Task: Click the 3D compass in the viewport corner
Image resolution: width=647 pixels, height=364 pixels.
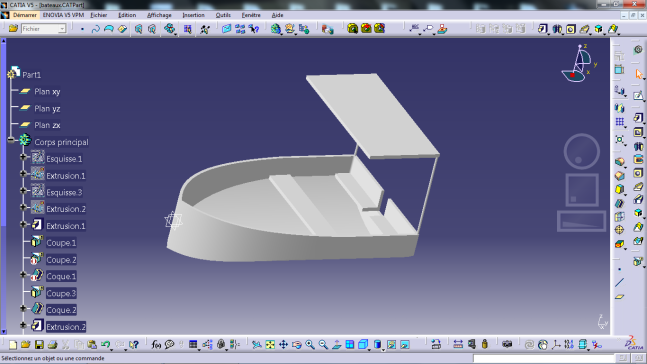Action: tap(580, 64)
